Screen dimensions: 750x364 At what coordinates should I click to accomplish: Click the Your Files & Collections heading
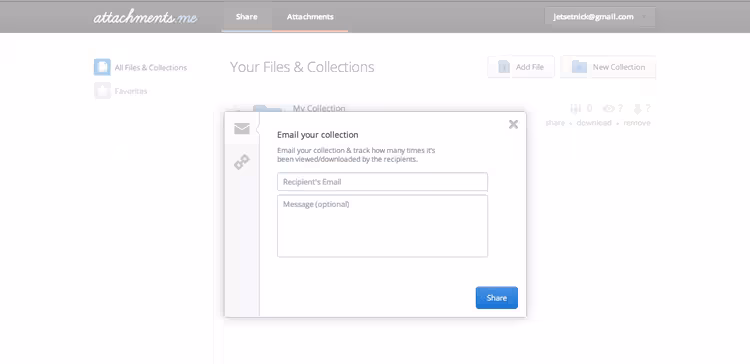click(x=302, y=67)
